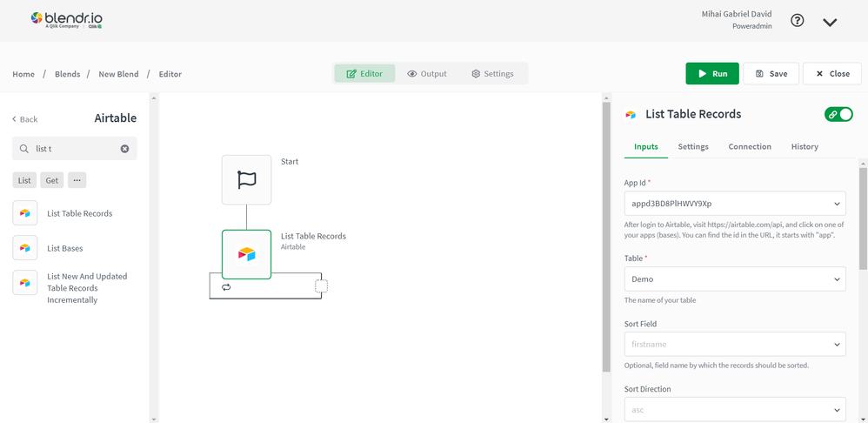The width and height of the screenshot is (868, 423).
Task: Click the Airtable icon in panel header
Action: click(x=631, y=115)
